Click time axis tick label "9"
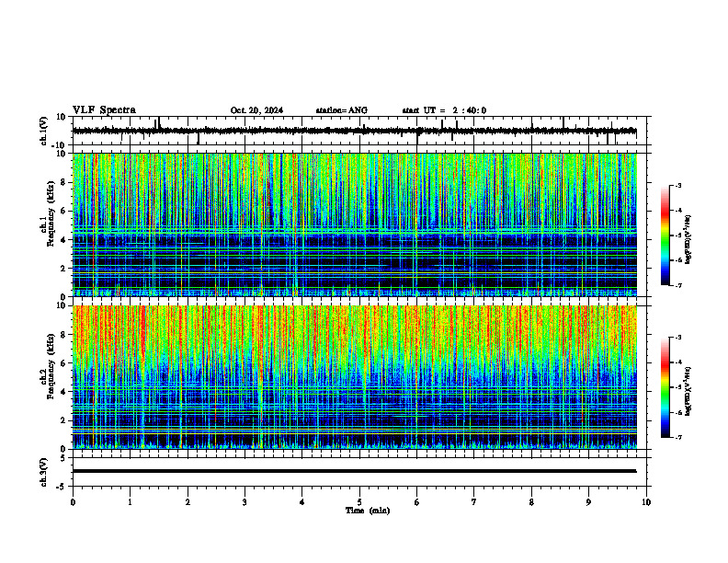Screen dimensions: 728x563 pyautogui.click(x=588, y=502)
